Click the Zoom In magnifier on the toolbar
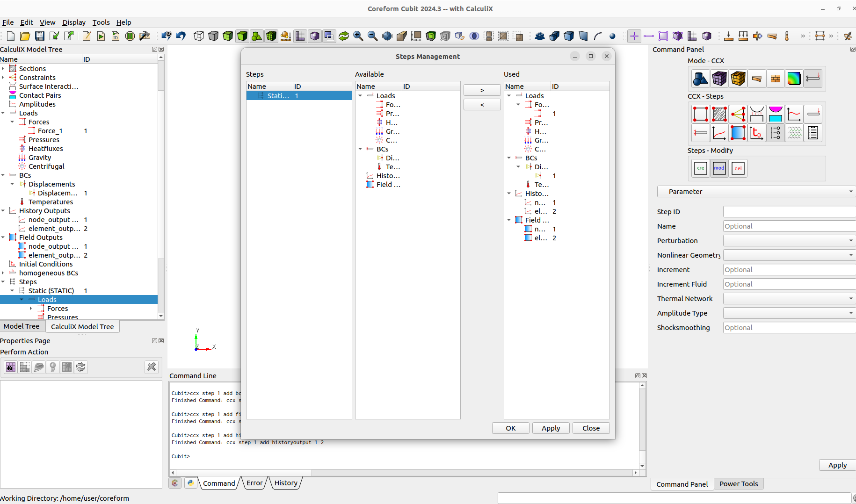 [x=358, y=36]
